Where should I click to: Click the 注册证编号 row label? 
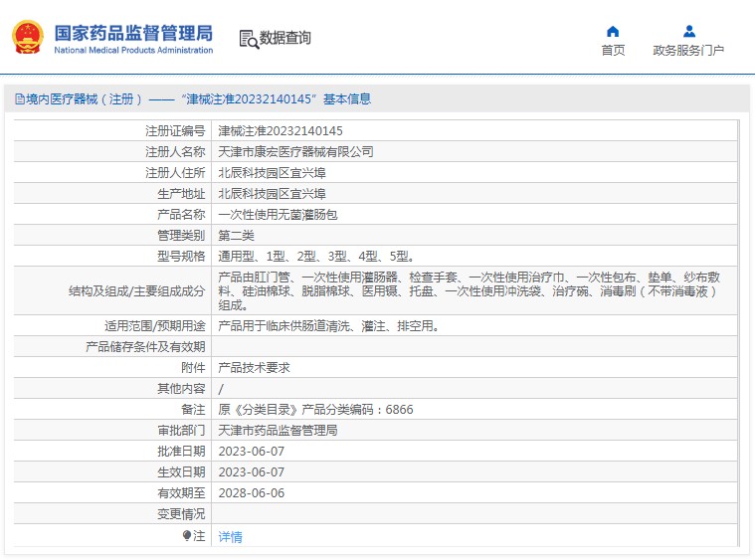coord(175,131)
